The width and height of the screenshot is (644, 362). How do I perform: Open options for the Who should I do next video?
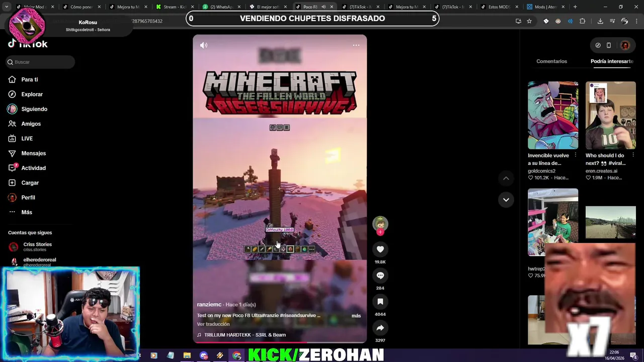pyautogui.click(x=633, y=155)
